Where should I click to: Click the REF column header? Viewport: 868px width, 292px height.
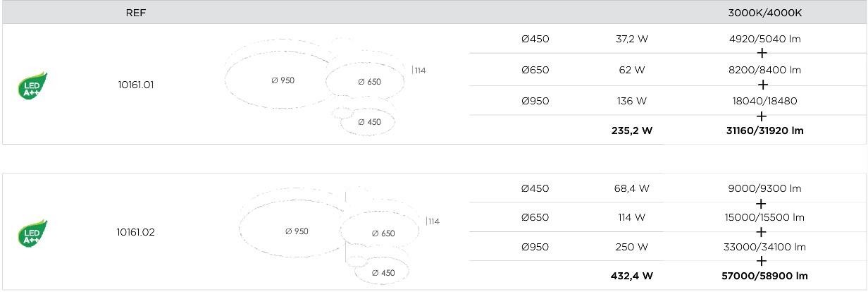(x=136, y=13)
